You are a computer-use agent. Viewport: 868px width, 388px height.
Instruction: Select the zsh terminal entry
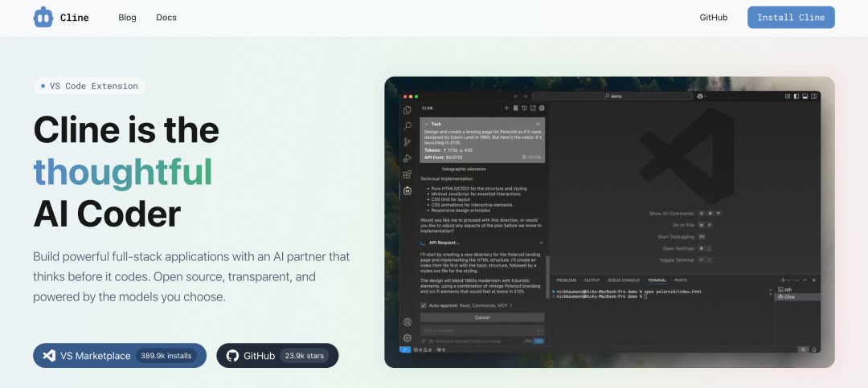pyautogui.click(x=797, y=289)
